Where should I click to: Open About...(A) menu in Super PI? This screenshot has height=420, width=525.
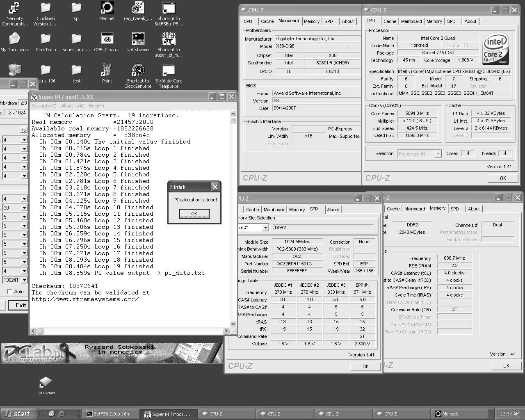pos(73,106)
